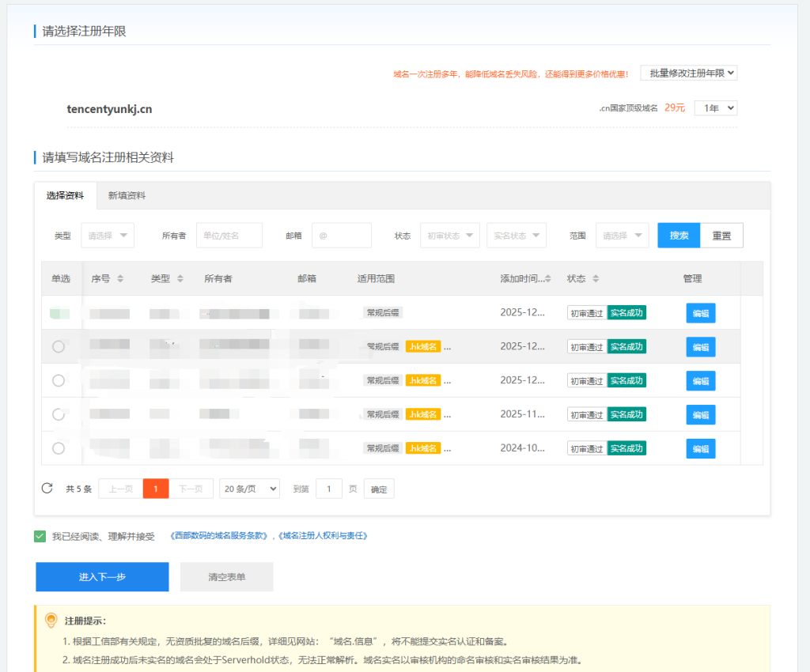The height and width of the screenshot is (672, 810).
Task: Focus the 邮箱 @ input field
Action: [x=342, y=236]
